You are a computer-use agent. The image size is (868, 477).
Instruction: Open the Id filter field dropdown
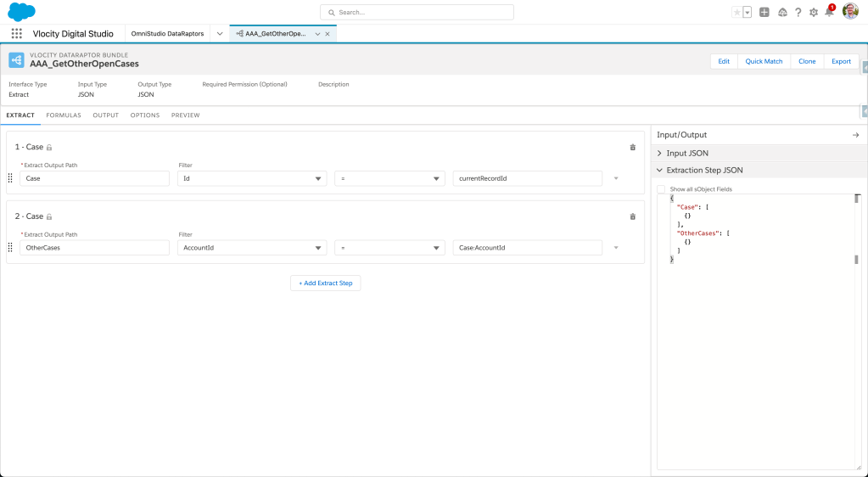pyautogui.click(x=252, y=178)
